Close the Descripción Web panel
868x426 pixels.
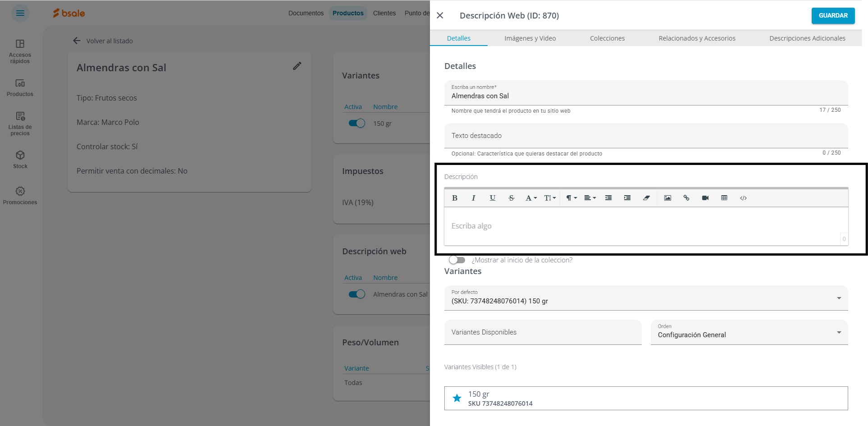point(440,15)
